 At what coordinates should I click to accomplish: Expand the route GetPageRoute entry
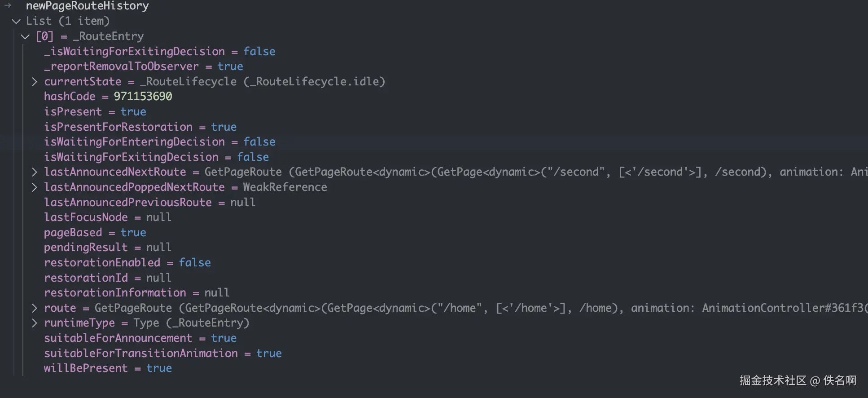tap(35, 308)
